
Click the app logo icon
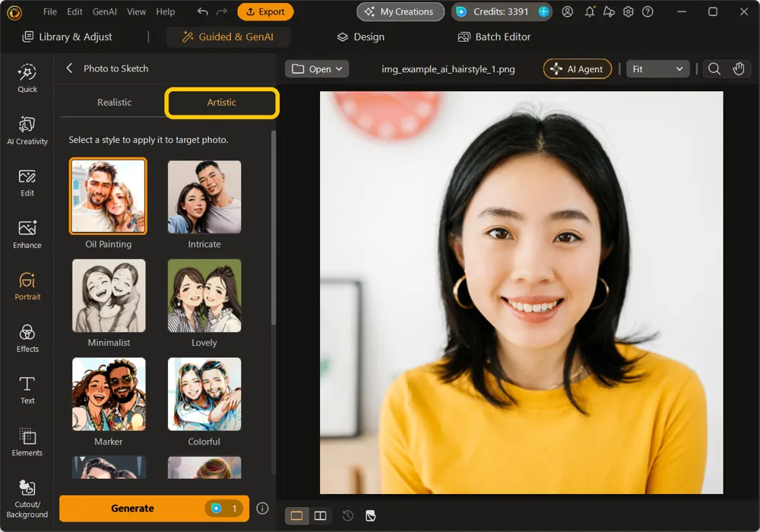(x=14, y=13)
